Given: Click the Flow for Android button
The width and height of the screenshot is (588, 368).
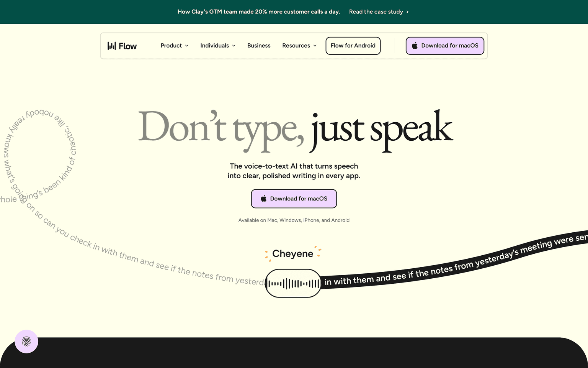Looking at the screenshot, I should (x=353, y=46).
